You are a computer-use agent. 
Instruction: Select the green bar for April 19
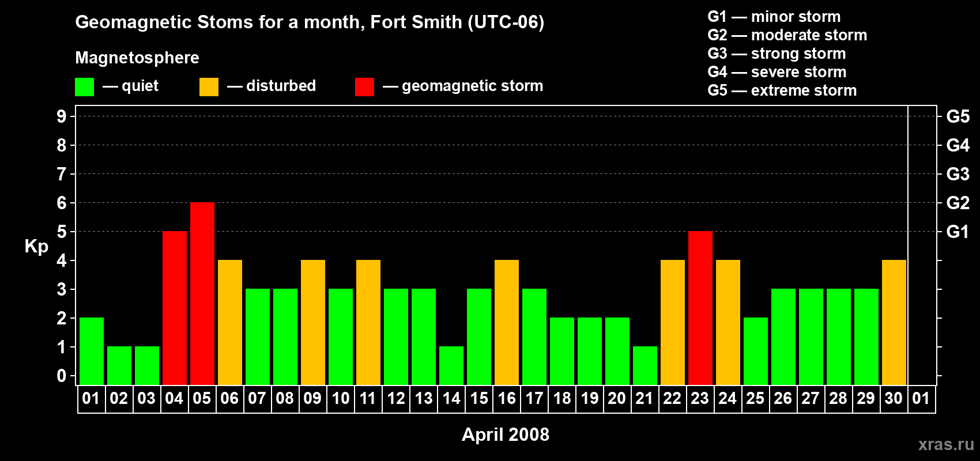point(590,352)
